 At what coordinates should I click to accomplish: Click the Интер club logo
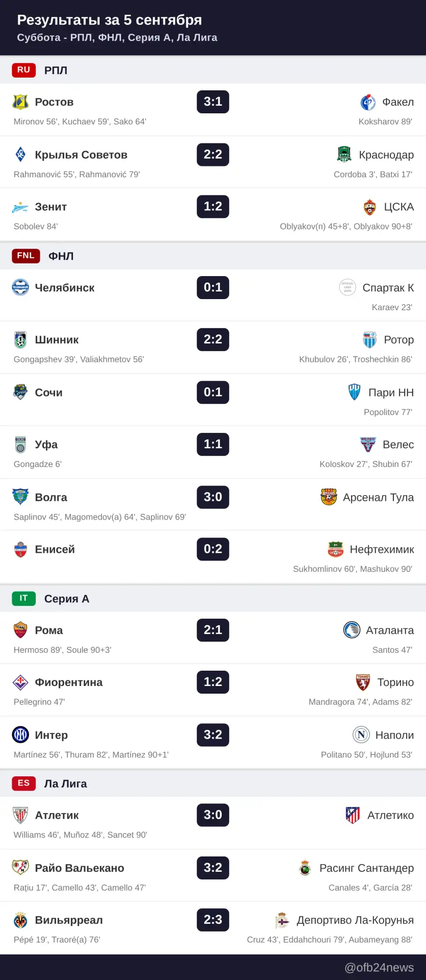pos(20,735)
